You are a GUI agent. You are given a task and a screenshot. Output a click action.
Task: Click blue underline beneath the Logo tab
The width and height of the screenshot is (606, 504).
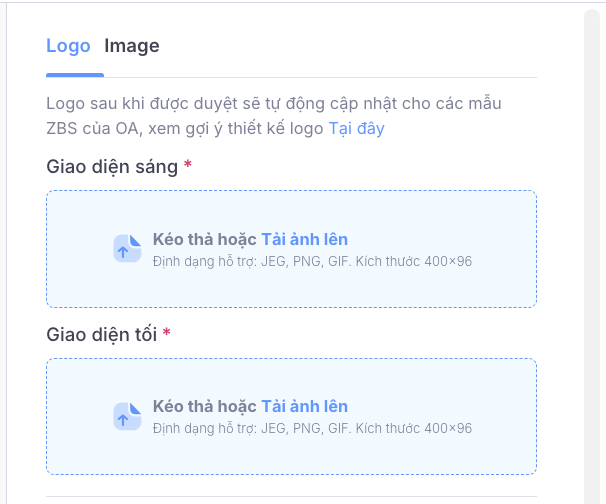point(75,75)
